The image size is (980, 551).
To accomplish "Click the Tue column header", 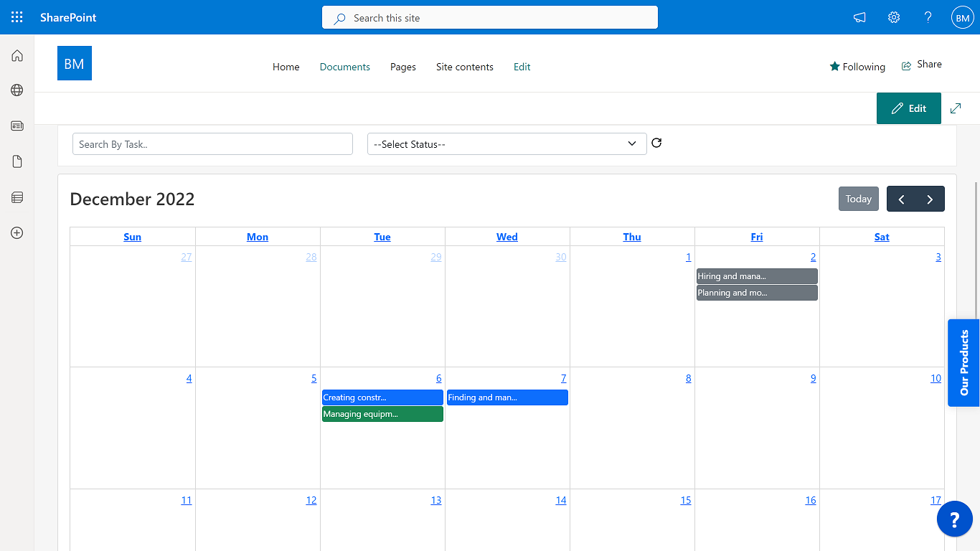I will [382, 237].
